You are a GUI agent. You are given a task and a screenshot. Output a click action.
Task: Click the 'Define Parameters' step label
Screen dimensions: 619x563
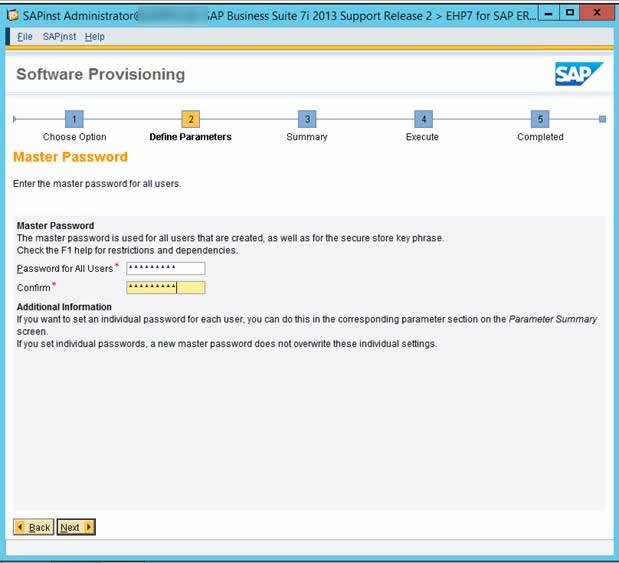190,137
